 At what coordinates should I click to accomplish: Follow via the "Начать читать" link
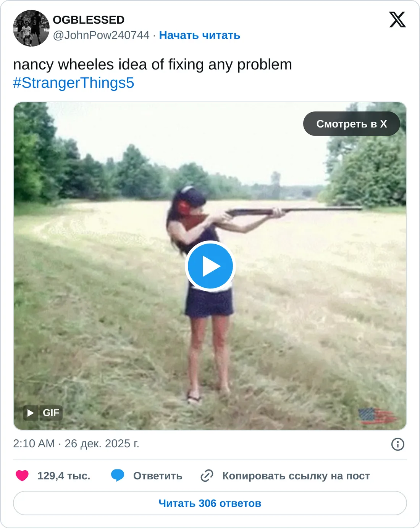(x=199, y=35)
